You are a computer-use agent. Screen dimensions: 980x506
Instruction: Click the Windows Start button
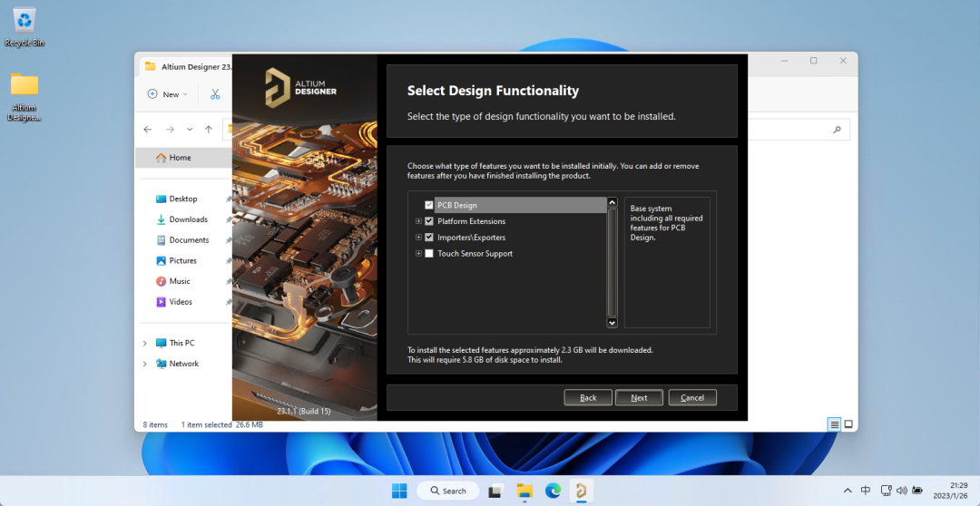[399, 491]
